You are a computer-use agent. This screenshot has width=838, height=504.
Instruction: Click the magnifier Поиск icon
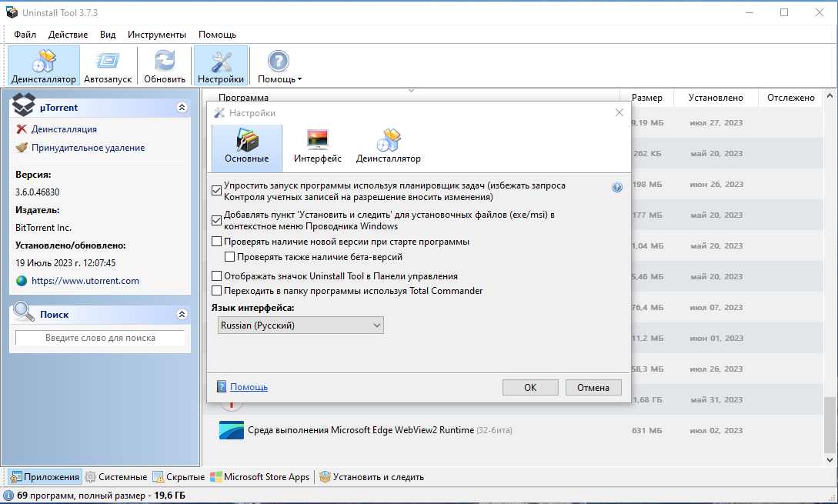tap(23, 312)
